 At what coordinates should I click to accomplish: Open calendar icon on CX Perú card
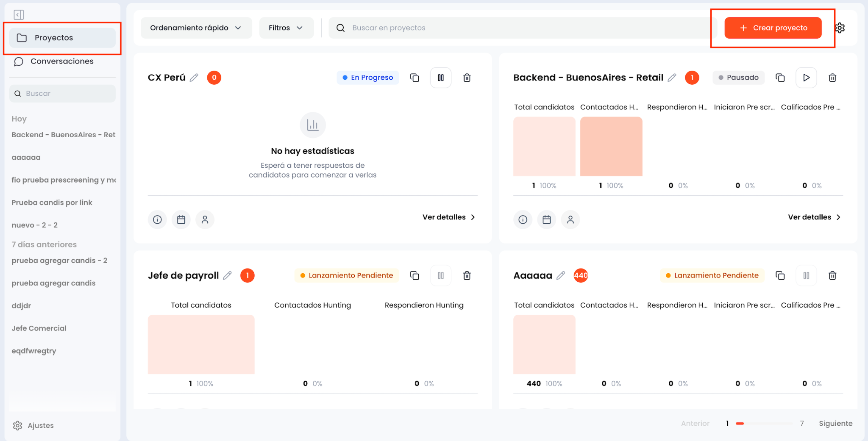coord(181,219)
